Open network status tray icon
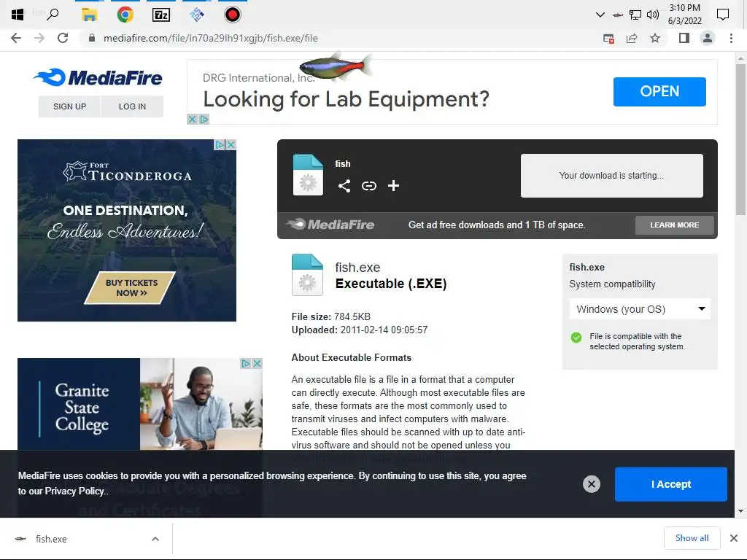 click(635, 15)
